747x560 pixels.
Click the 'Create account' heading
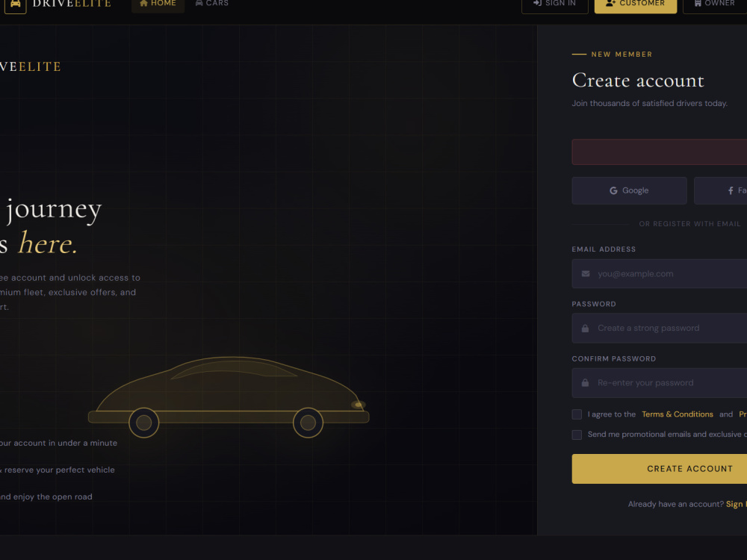click(638, 80)
